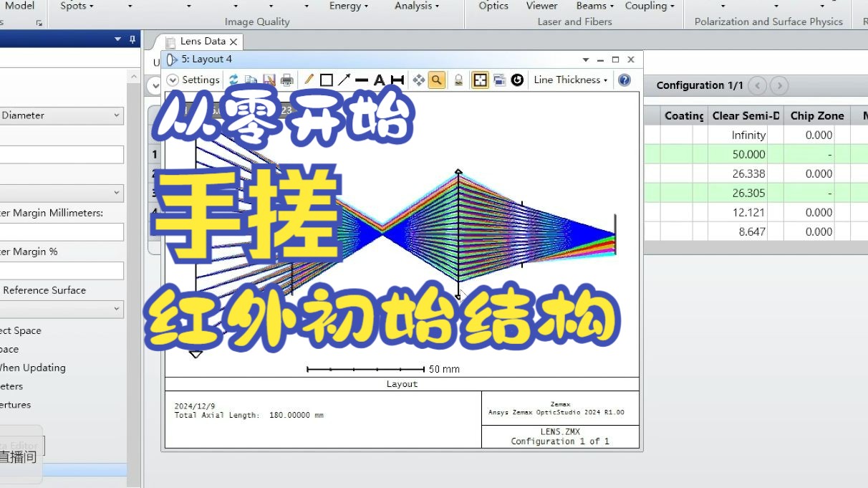Screen dimensions: 868x488
Task: Select the Chip Zone column header
Action: pyautogui.click(x=817, y=116)
